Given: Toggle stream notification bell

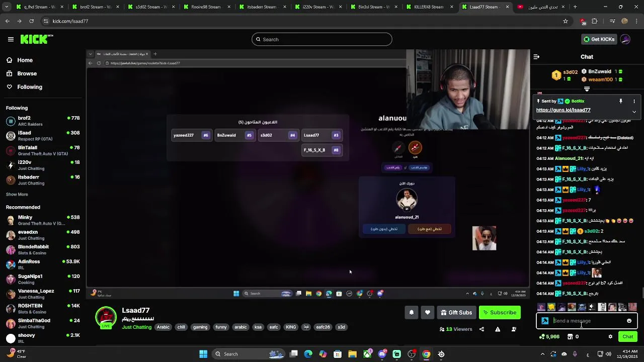Looking at the screenshot, I should coord(411,313).
